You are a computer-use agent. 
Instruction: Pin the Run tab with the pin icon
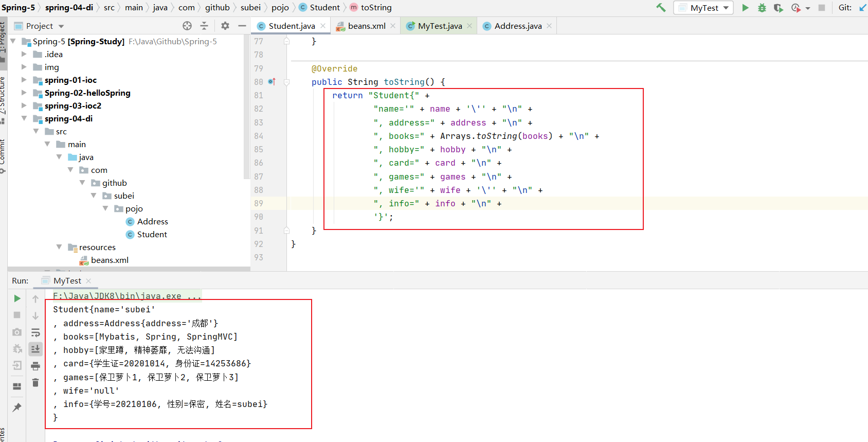pyautogui.click(x=17, y=407)
